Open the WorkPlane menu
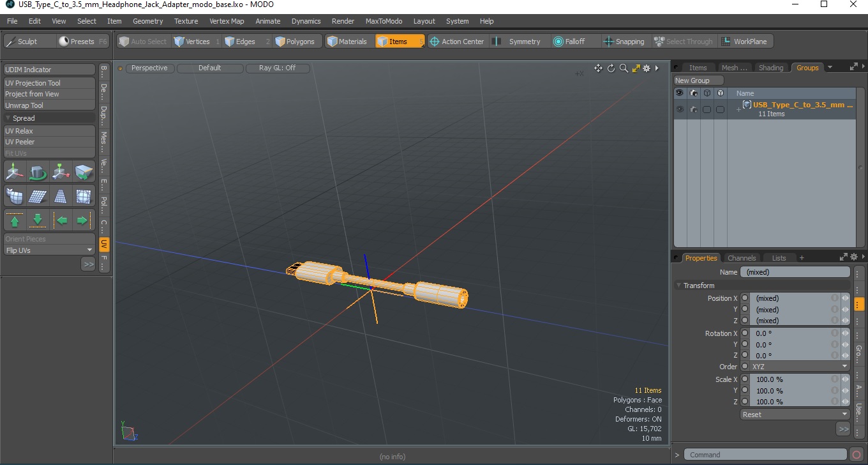Viewport: 868px width, 465px height. point(746,42)
